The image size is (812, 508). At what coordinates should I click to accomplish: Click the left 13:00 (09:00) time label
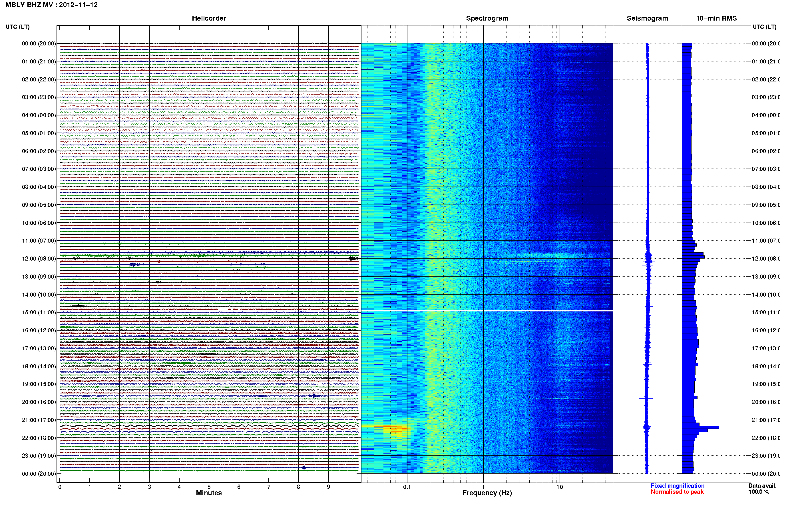pyautogui.click(x=39, y=277)
